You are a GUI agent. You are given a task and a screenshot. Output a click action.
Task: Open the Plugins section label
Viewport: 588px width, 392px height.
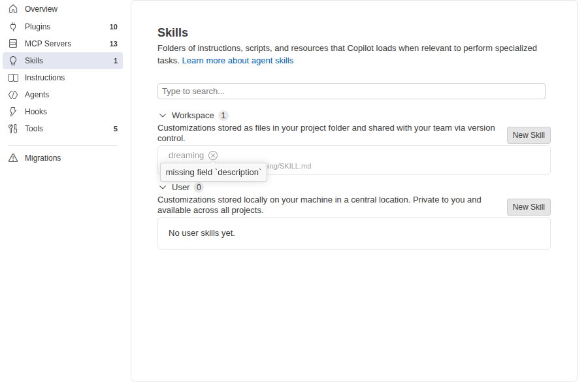[x=37, y=27]
